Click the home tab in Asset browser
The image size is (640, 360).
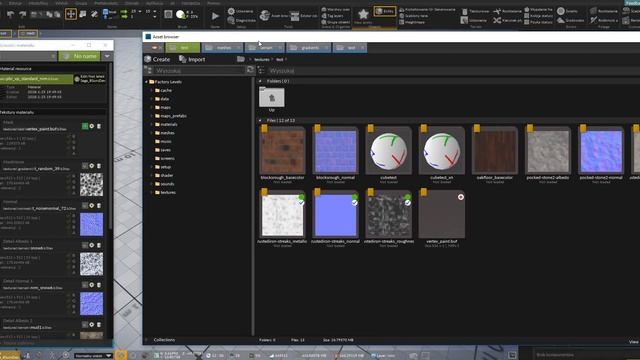[155, 48]
